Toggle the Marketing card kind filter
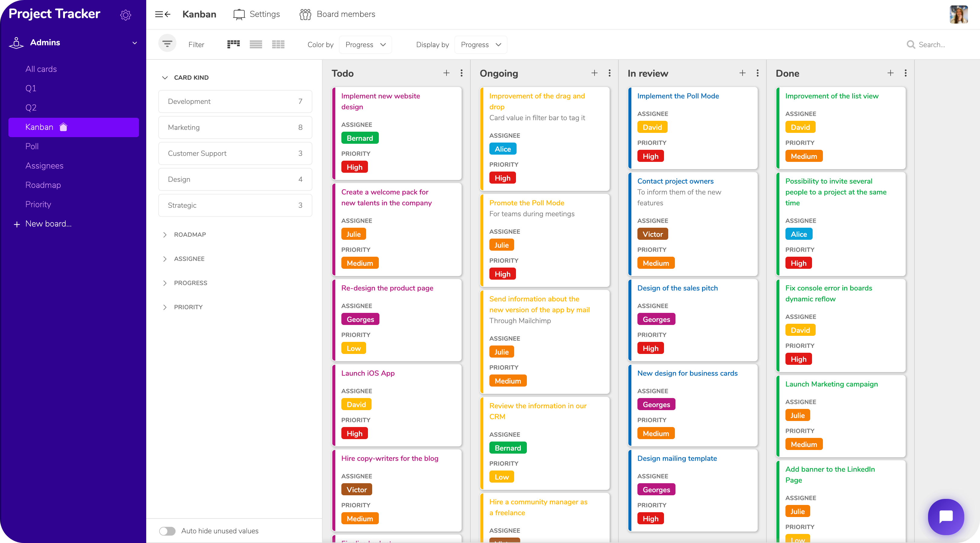This screenshot has height=543, width=980. coord(235,127)
